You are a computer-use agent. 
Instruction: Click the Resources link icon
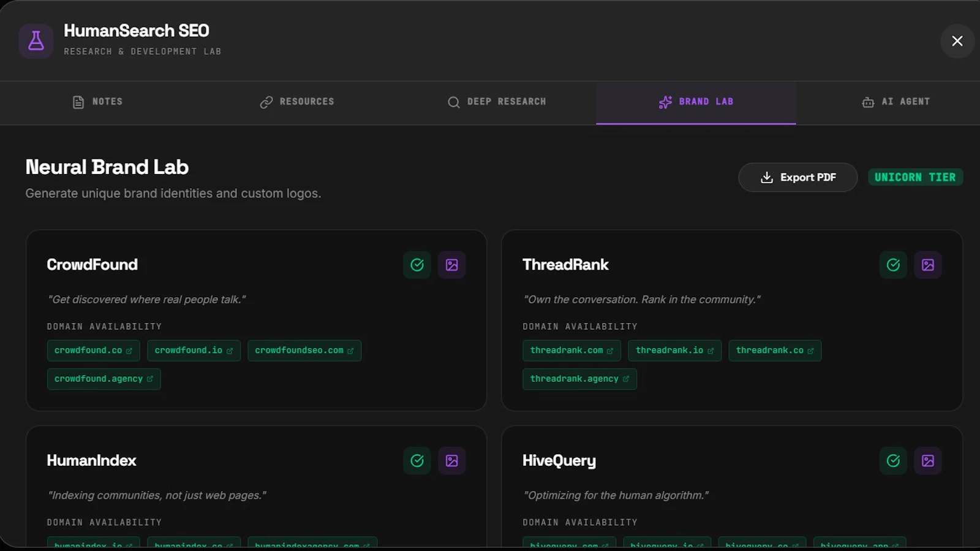tap(266, 102)
